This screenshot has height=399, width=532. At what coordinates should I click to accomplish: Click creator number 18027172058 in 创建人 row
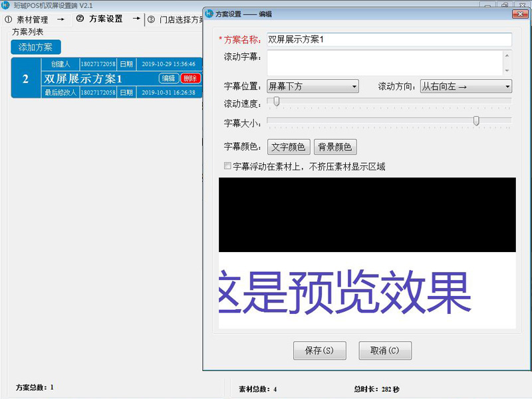coord(98,64)
